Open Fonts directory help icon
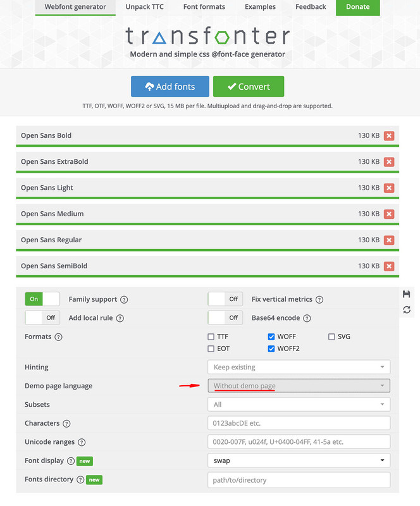The image size is (420, 506). tap(80, 480)
